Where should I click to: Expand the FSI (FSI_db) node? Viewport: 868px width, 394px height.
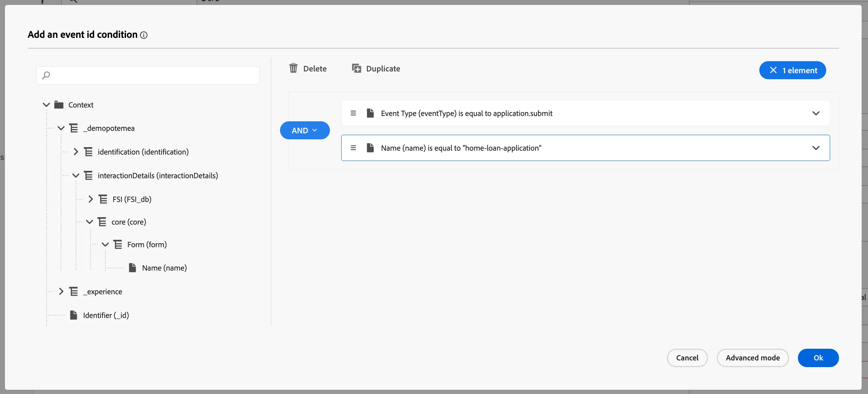point(91,199)
